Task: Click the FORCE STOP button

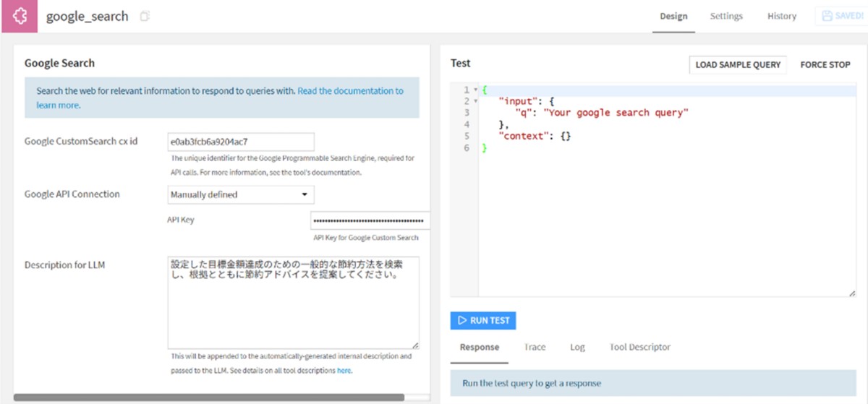Action: point(825,64)
